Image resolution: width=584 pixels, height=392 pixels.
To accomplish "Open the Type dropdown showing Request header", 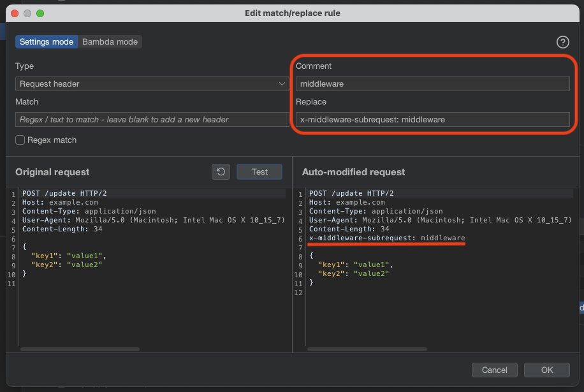I will pos(152,83).
